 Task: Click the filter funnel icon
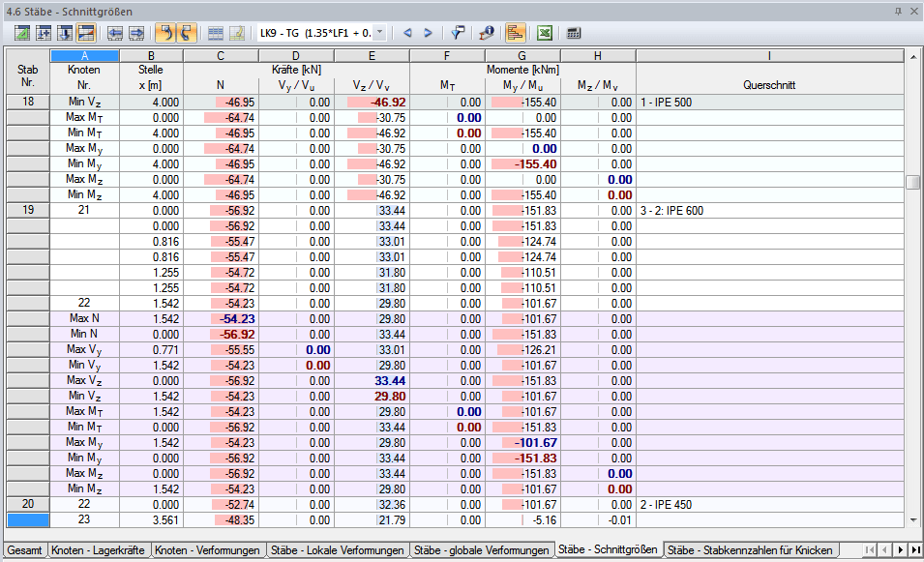458,33
